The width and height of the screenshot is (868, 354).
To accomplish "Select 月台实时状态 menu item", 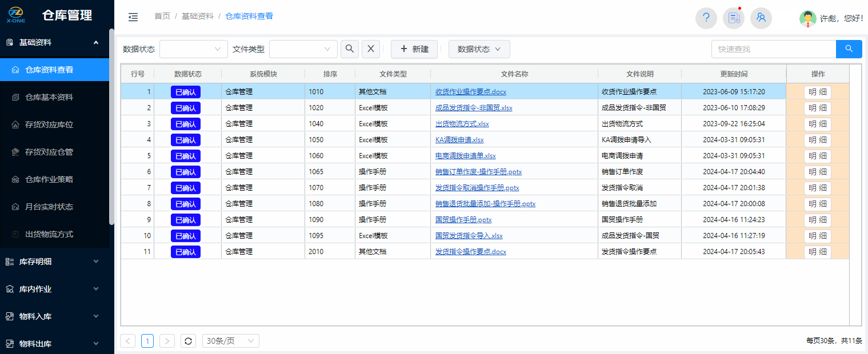I will [49, 207].
